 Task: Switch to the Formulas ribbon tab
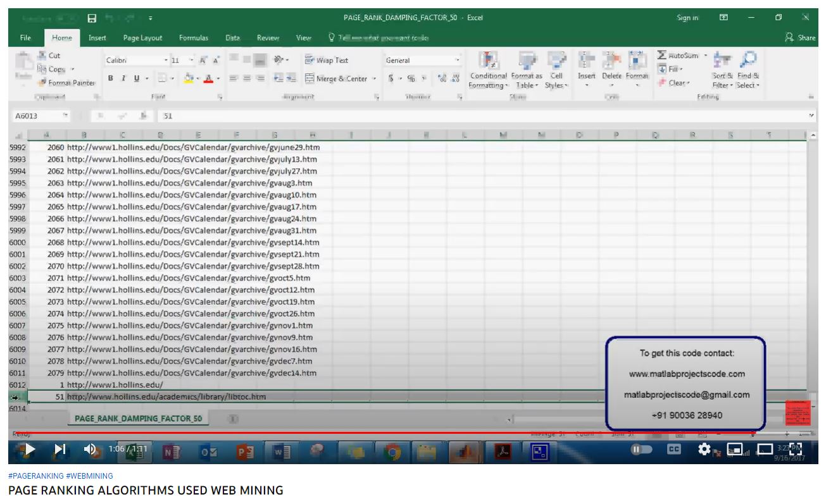[x=194, y=38]
